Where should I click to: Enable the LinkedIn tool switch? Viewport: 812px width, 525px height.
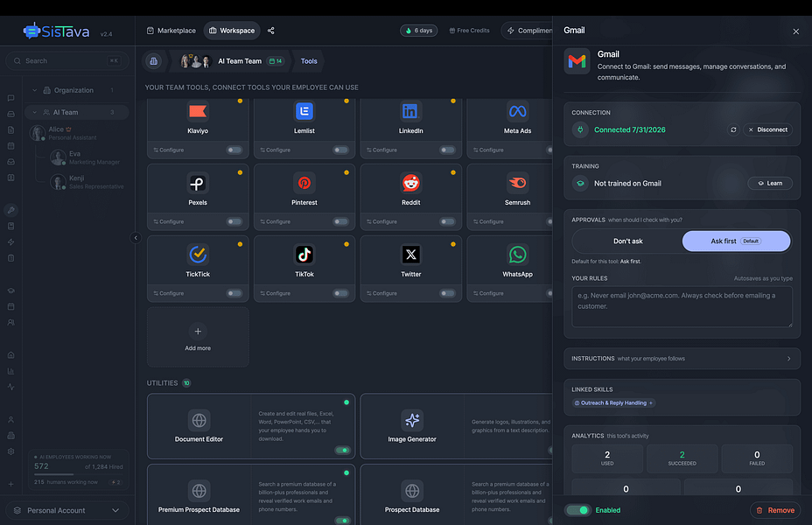click(447, 150)
